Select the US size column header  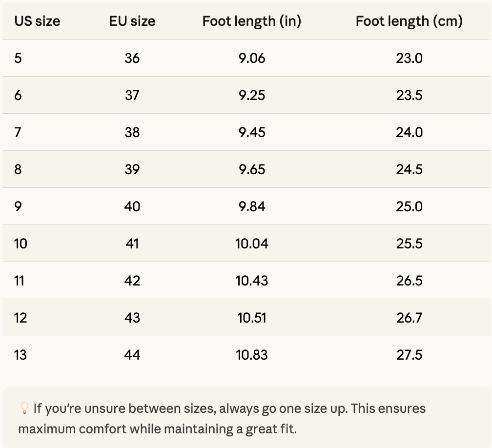coord(37,21)
